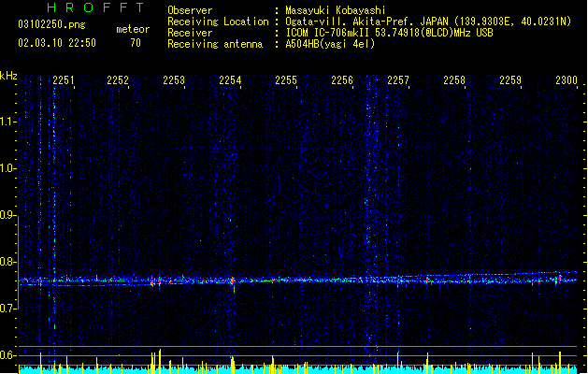This screenshot has width=588, height=374.
Task: Click the meteor count value 70
Action: [136, 43]
